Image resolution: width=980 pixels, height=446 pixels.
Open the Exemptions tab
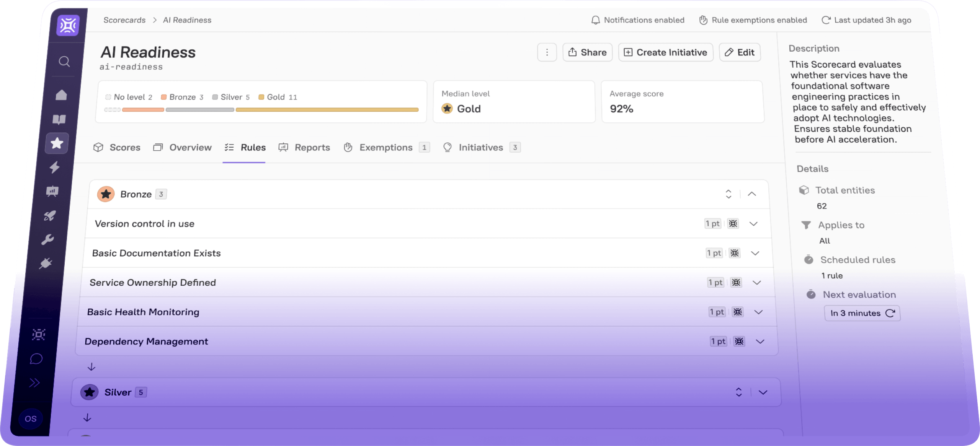coord(386,148)
